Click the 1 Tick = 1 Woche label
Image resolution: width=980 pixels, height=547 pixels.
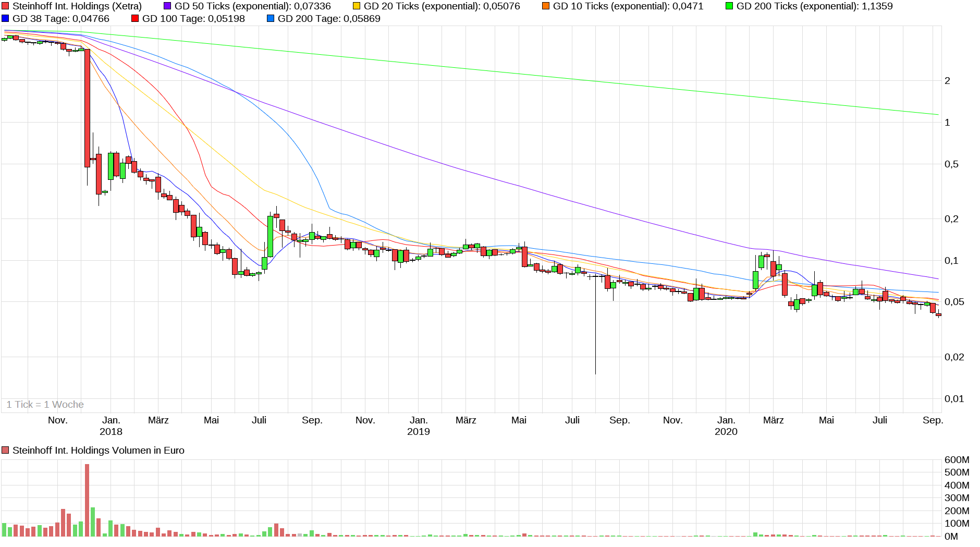(45, 404)
